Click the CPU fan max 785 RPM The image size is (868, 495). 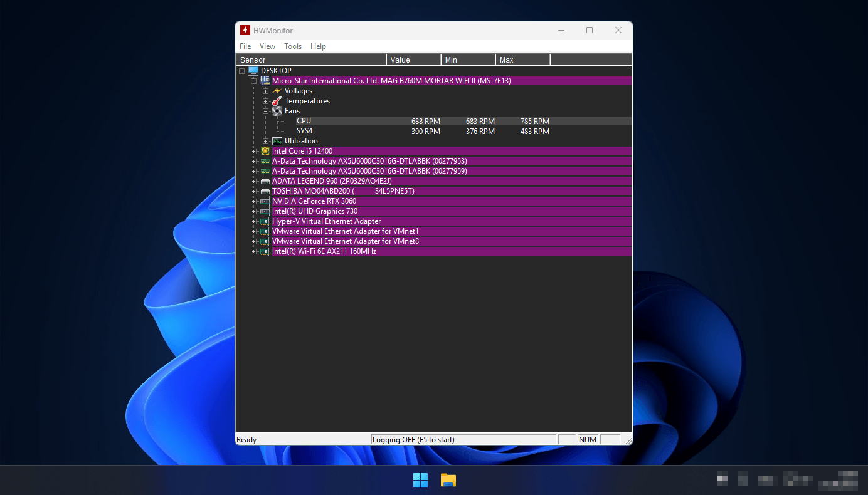(535, 122)
